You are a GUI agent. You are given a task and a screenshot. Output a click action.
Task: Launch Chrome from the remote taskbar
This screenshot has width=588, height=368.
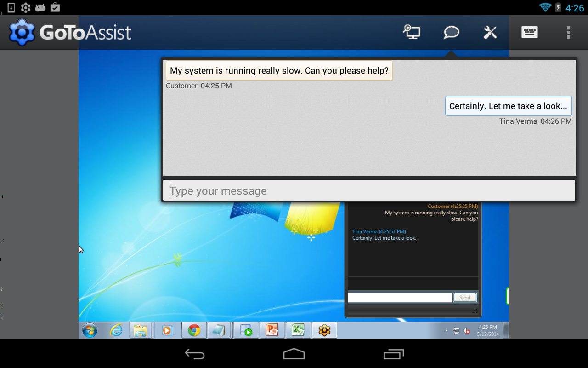194,330
